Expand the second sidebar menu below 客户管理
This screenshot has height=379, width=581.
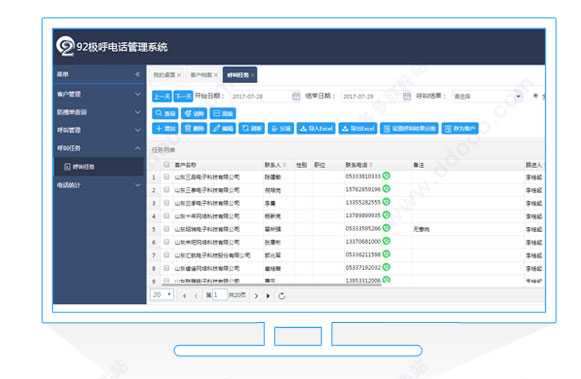tap(99, 112)
